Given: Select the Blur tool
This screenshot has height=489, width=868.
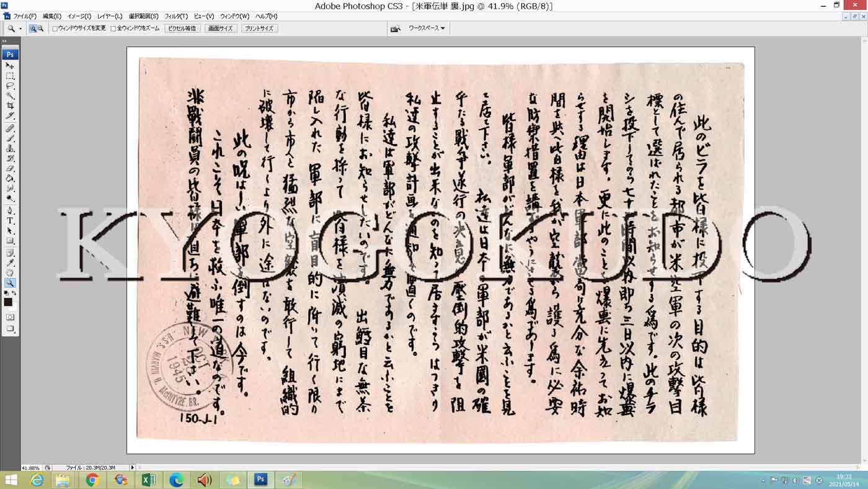Looking at the screenshot, I should click(10, 188).
